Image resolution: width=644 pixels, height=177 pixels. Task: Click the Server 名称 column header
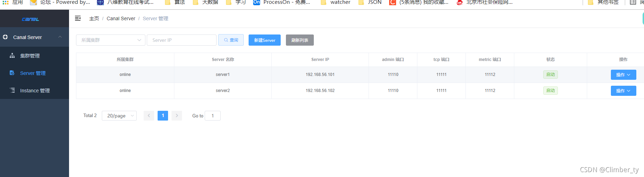[x=223, y=60]
